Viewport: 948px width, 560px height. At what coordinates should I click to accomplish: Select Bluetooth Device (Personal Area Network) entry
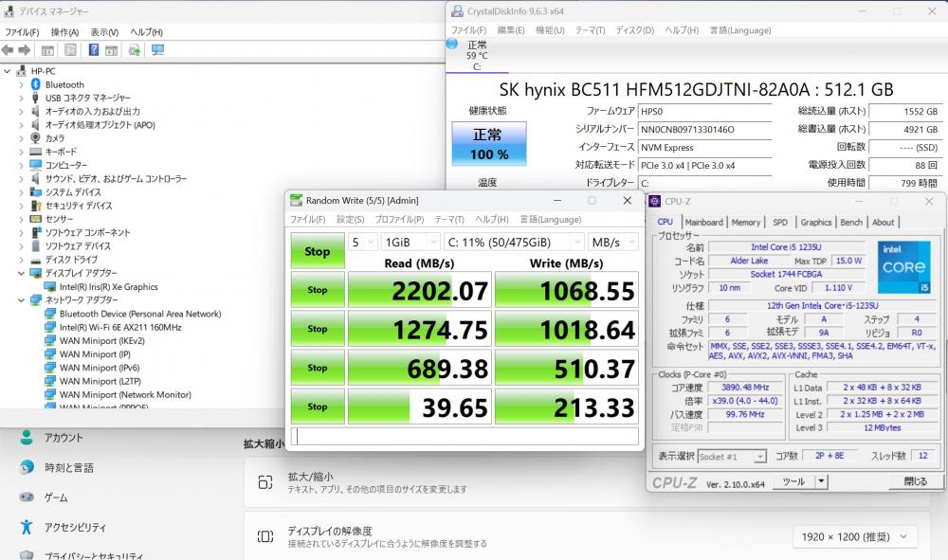pyautogui.click(x=140, y=314)
